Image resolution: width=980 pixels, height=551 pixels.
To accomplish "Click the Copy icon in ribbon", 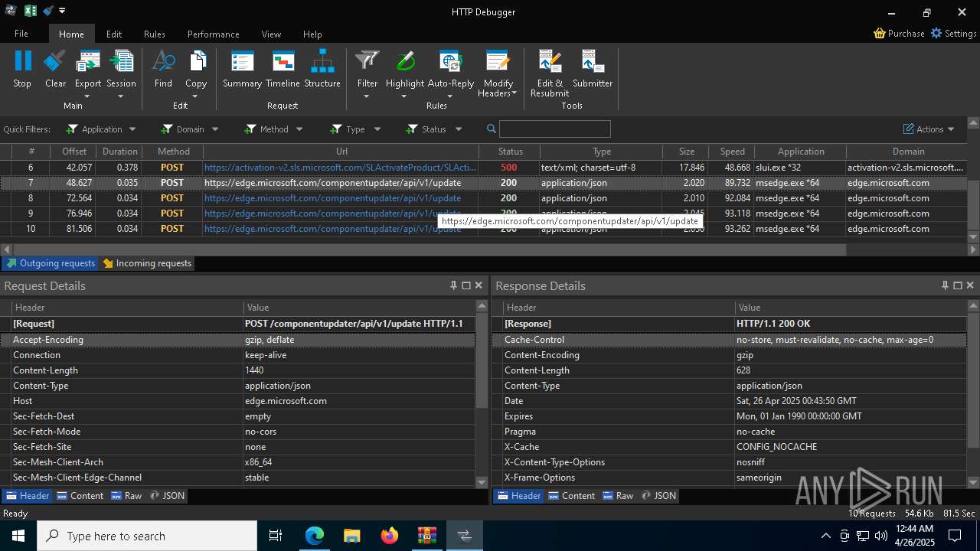I will tap(197, 61).
